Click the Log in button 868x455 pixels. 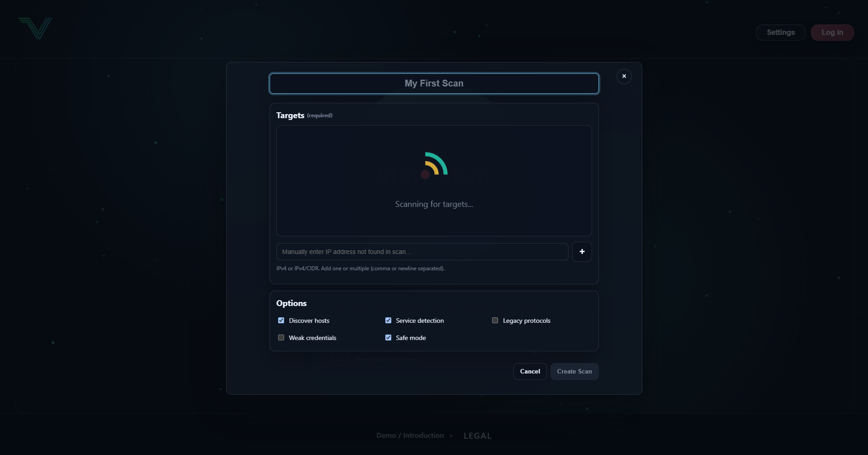coord(832,32)
